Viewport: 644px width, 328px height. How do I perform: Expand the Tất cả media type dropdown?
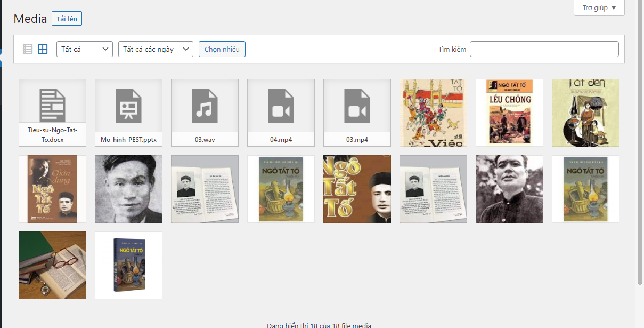coord(84,49)
